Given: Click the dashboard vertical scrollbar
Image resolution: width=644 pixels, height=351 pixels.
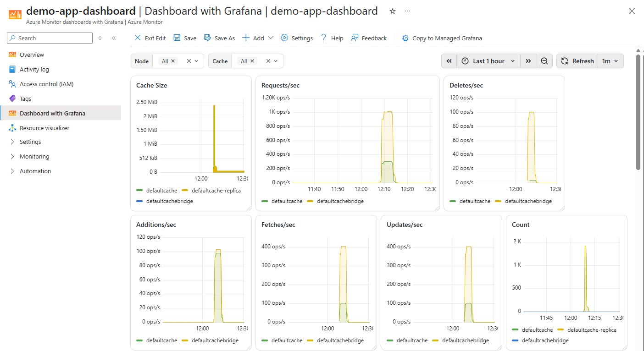Looking at the screenshot, I should [638, 112].
